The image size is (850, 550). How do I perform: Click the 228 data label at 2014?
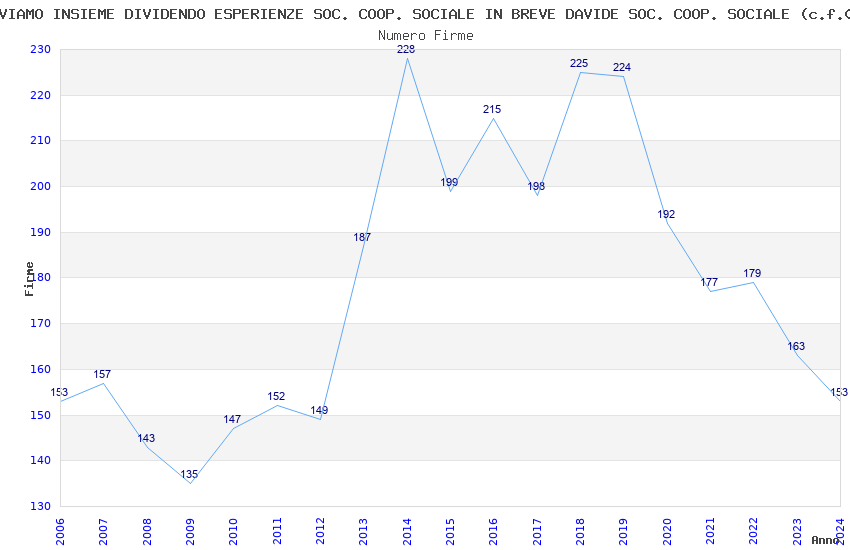(405, 49)
